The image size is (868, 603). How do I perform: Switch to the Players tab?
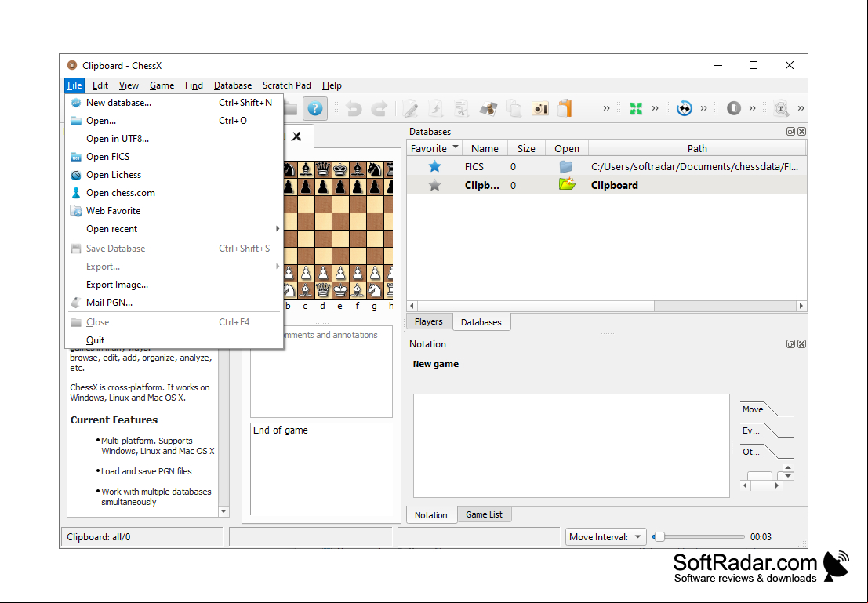[x=428, y=321]
